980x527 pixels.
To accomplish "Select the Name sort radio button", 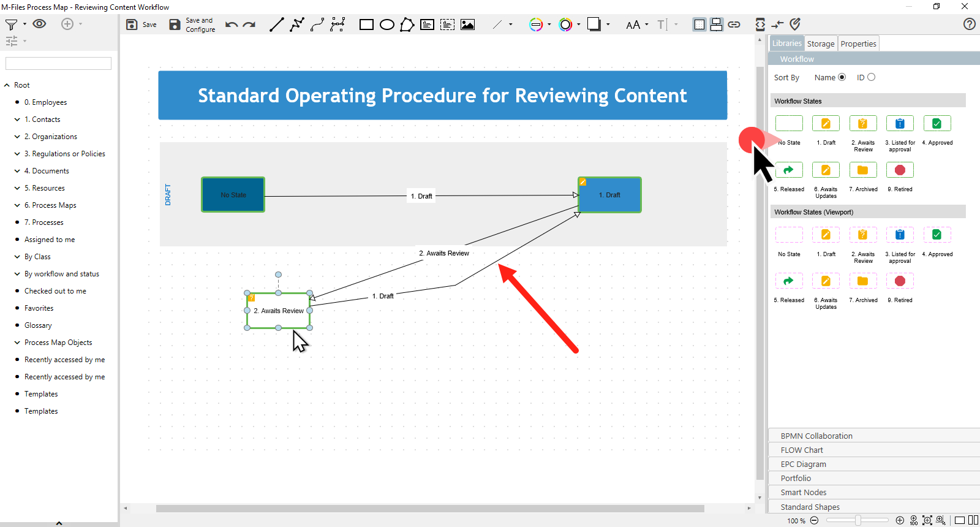I will (x=842, y=77).
